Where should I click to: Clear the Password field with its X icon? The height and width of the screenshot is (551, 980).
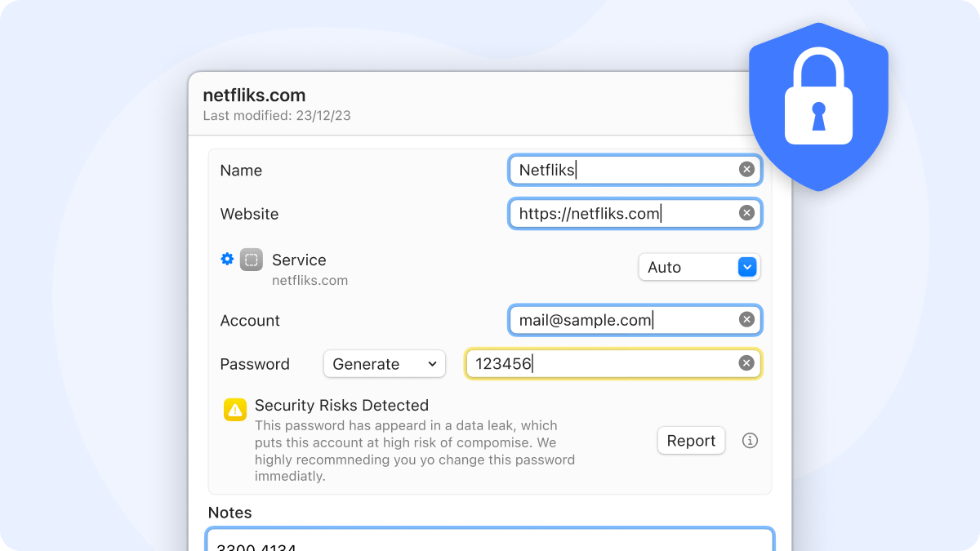[x=746, y=363]
